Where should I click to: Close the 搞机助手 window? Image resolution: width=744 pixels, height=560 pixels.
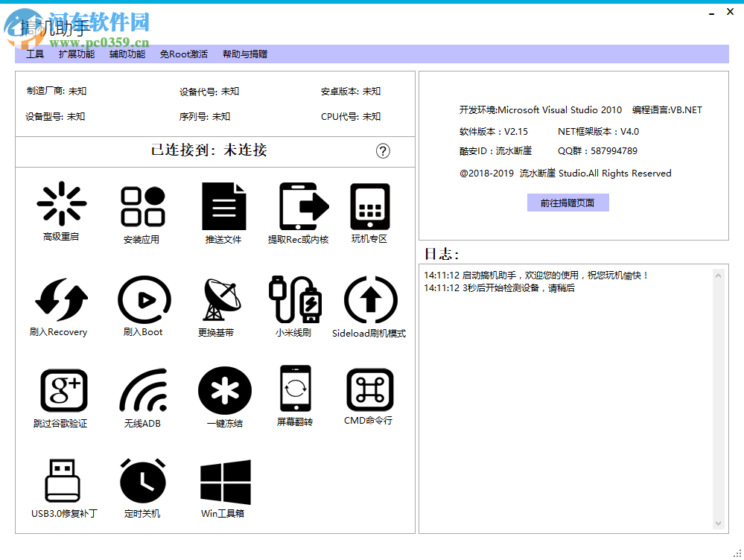(731, 12)
